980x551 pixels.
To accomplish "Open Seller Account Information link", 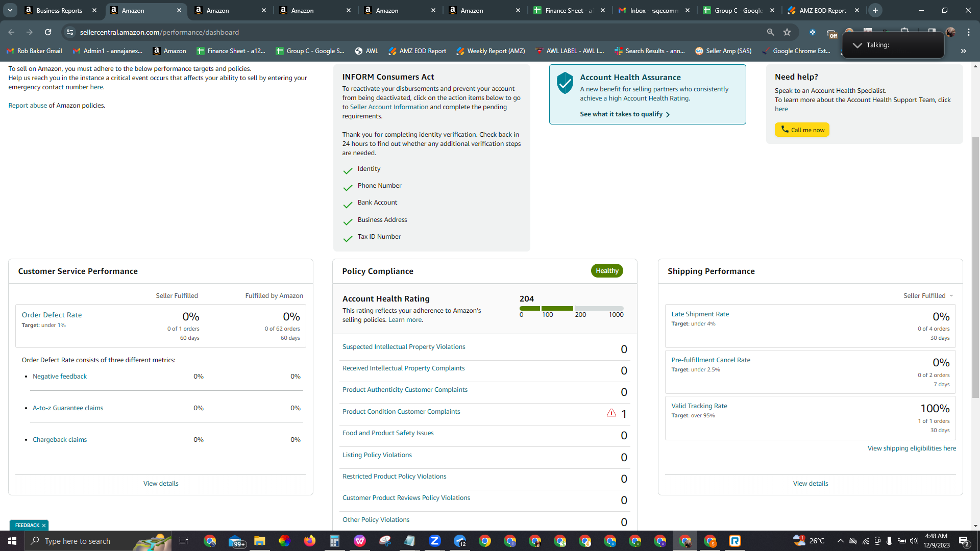I will (389, 107).
